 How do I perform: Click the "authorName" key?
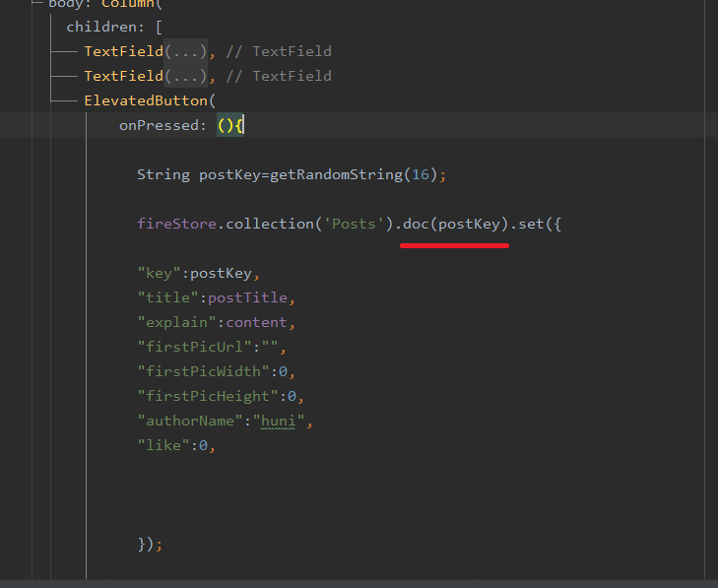190,422
